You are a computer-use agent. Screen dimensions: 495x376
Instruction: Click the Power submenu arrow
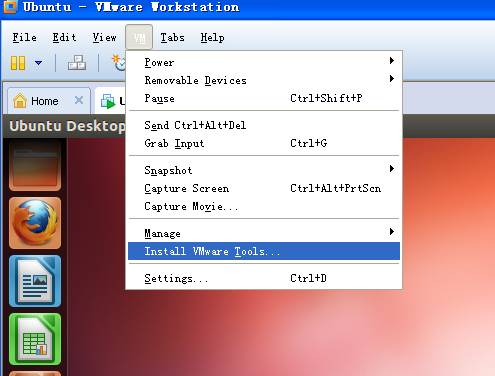pos(392,61)
